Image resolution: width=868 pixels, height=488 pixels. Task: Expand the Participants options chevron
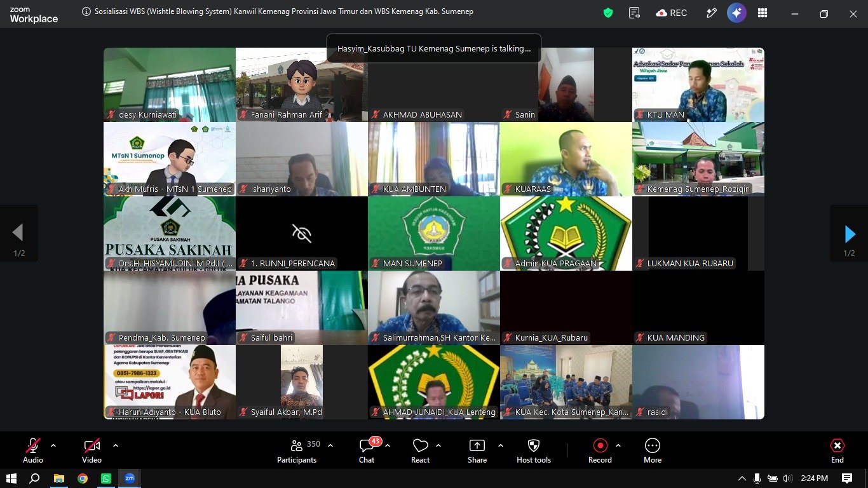(x=330, y=445)
